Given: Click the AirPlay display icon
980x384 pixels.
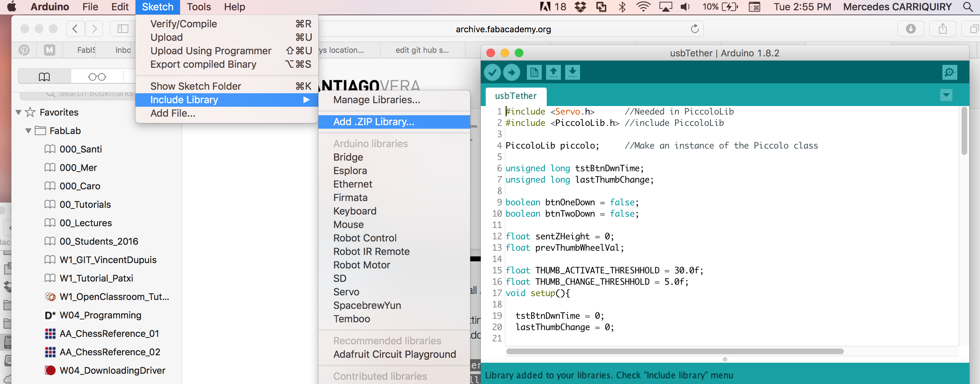Looking at the screenshot, I should pyautogui.click(x=665, y=7).
